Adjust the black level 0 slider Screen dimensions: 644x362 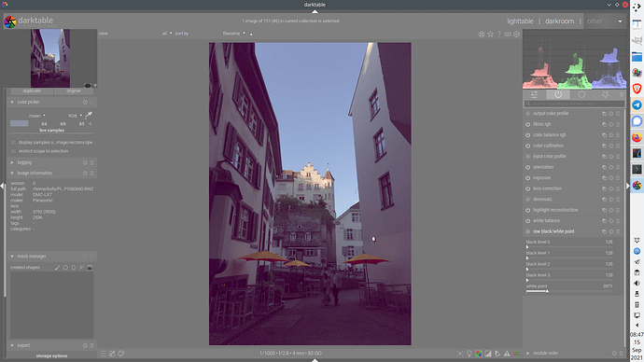(x=569, y=246)
